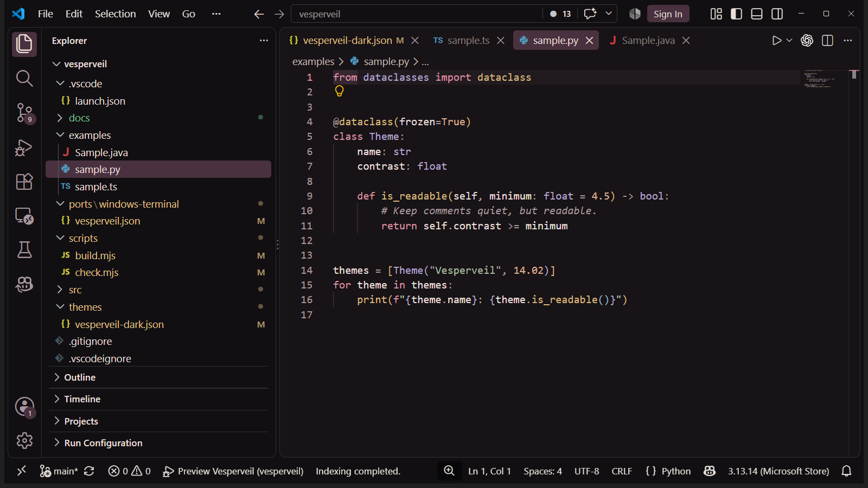Open the Manage gear menu
The width and height of the screenshot is (868, 488).
[24, 440]
